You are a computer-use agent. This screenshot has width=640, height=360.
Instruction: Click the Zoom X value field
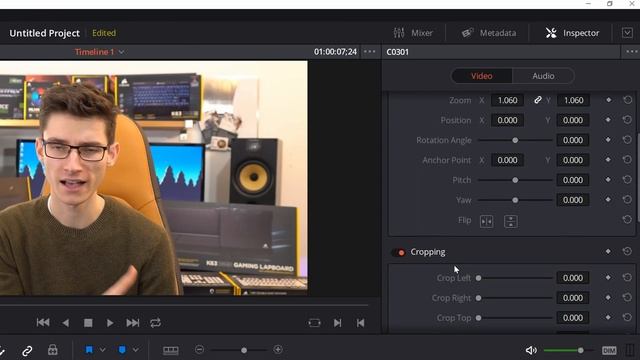(x=507, y=100)
